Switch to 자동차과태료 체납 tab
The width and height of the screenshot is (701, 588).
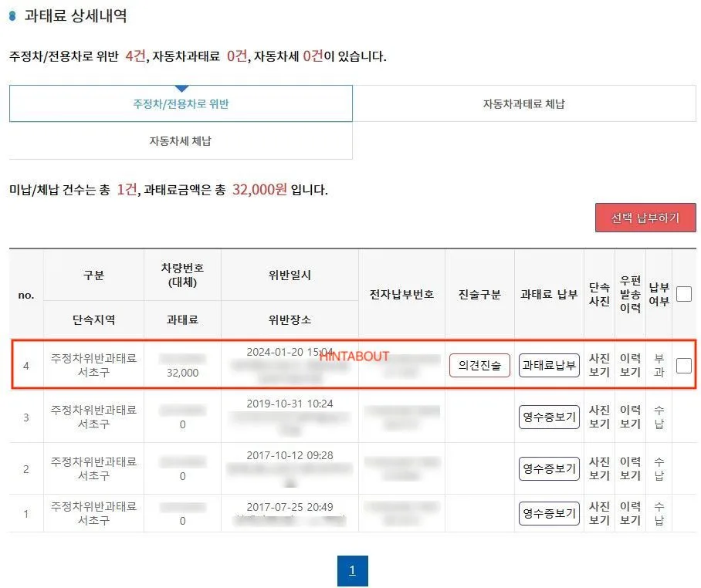[524, 103]
